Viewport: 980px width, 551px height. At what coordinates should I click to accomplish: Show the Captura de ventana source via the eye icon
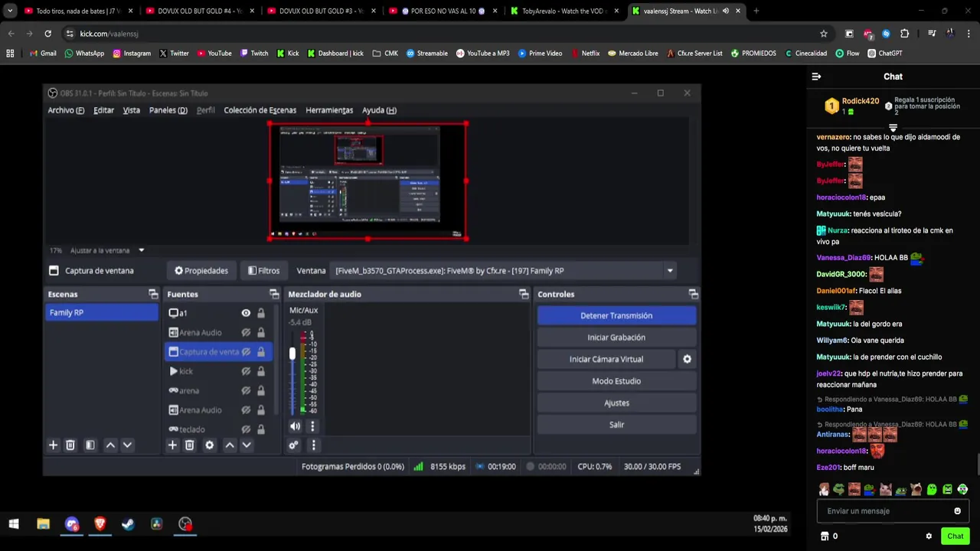pyautogui.click(x=246, y=352)
